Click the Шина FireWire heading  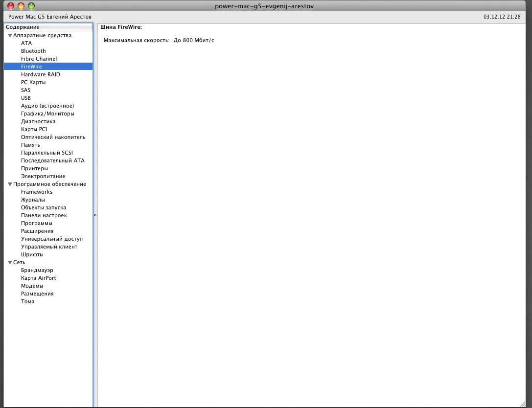(x=121, y=27)
